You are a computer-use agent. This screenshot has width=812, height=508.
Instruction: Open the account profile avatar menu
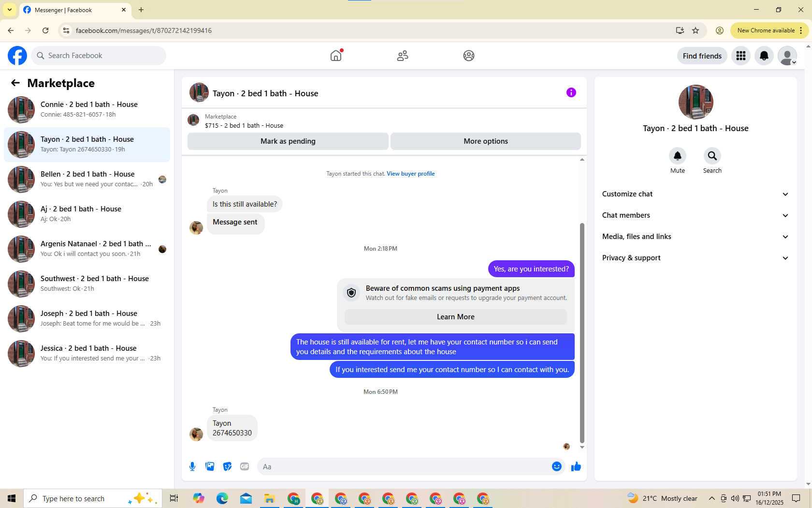pyautogui.click(x=787, y=56)
